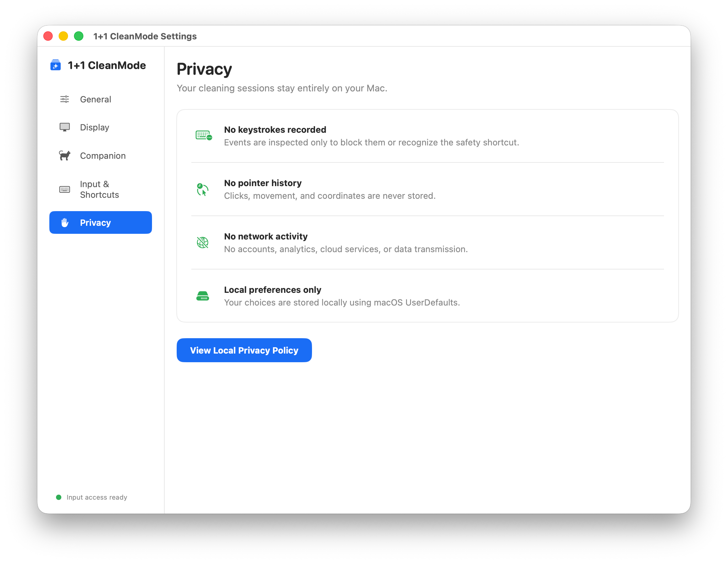Image resolution: width=728 pixels, height=563 pixels.
Task: Open the Companion settings
Action: tap(101, 156)
